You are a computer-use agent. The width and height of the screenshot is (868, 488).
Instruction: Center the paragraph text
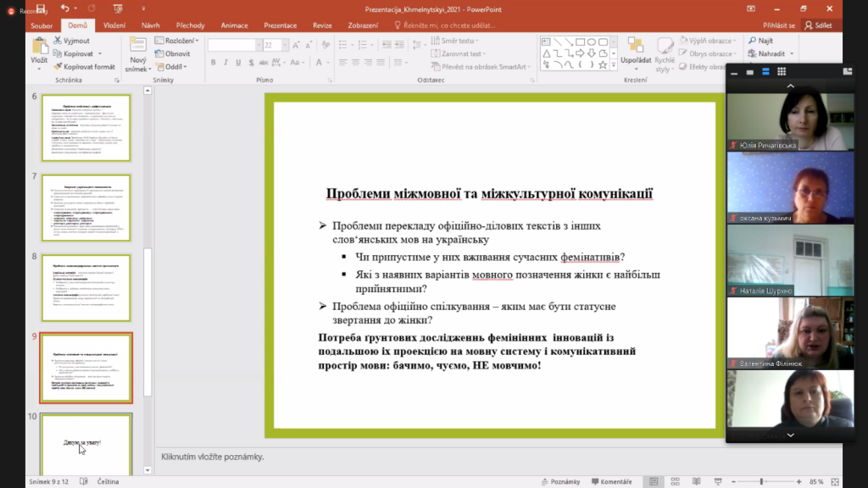click(356, 63)
